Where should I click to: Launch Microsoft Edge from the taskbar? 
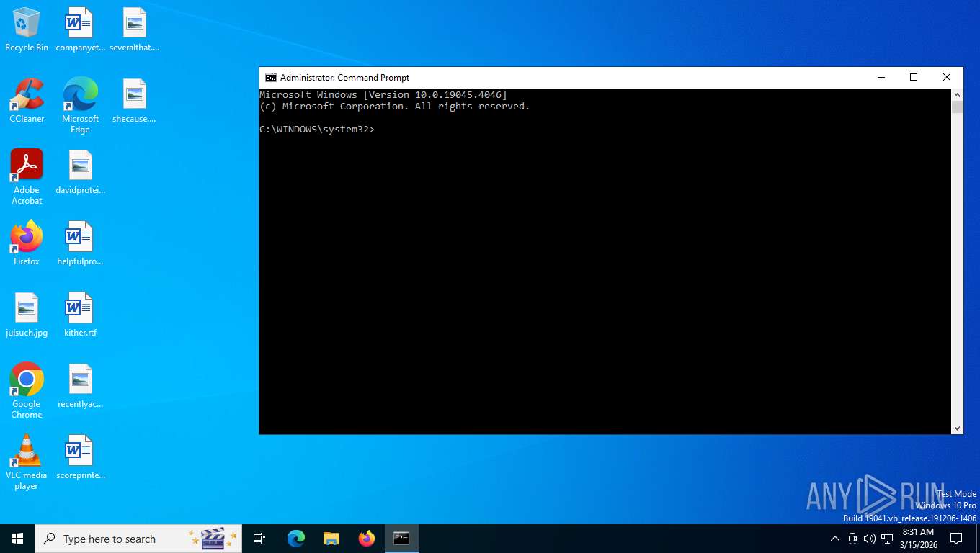pos(296,539)
